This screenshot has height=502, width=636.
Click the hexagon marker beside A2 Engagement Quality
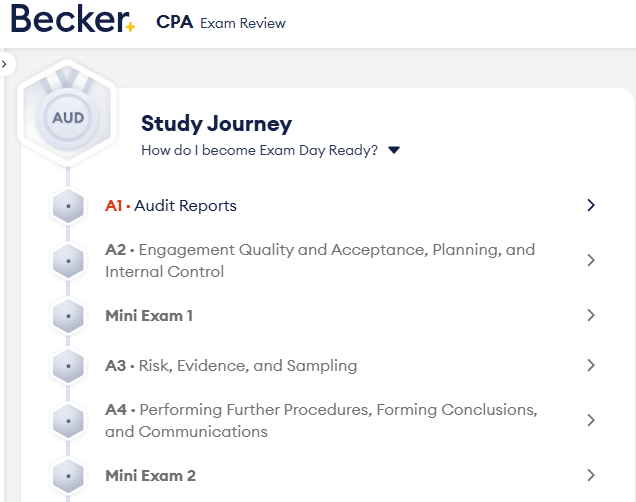[x=68, y=260]
